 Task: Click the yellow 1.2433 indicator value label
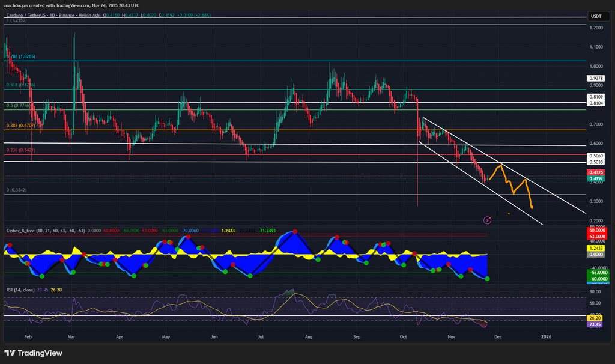pos(596,249)
